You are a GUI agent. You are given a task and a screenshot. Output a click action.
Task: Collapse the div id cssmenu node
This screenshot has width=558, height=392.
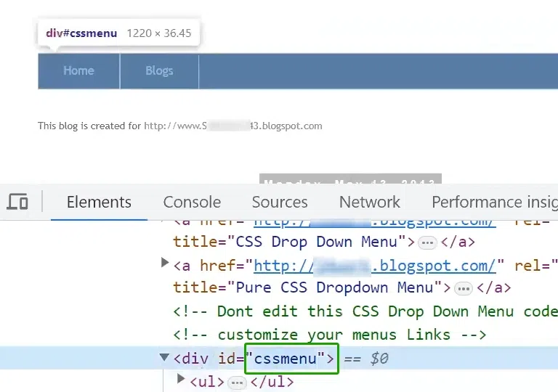tap(164, 357)
